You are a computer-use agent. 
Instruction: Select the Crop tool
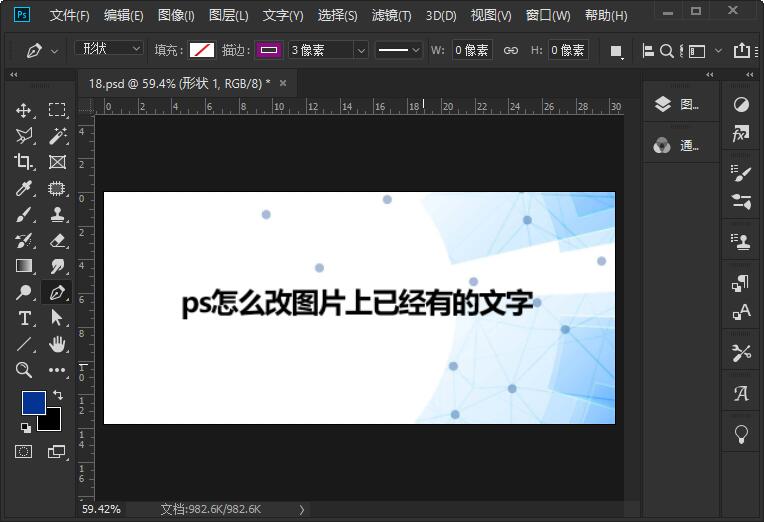point(23,162)
